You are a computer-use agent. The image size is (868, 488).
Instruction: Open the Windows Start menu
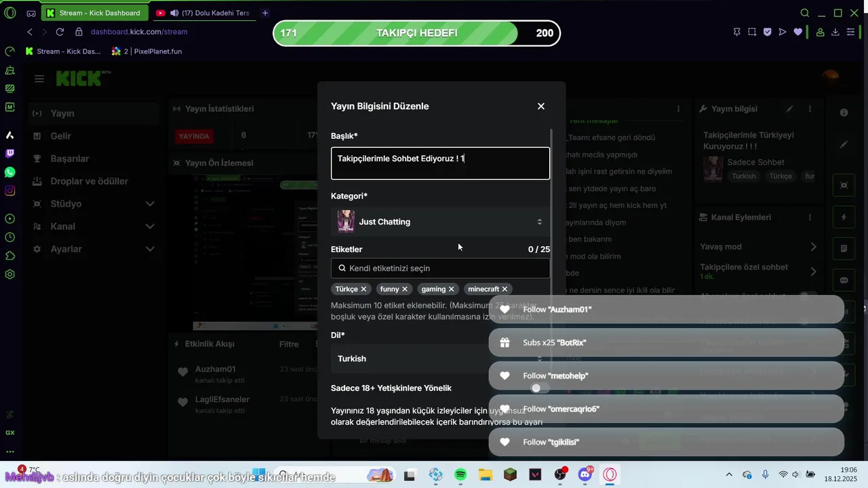259,473
